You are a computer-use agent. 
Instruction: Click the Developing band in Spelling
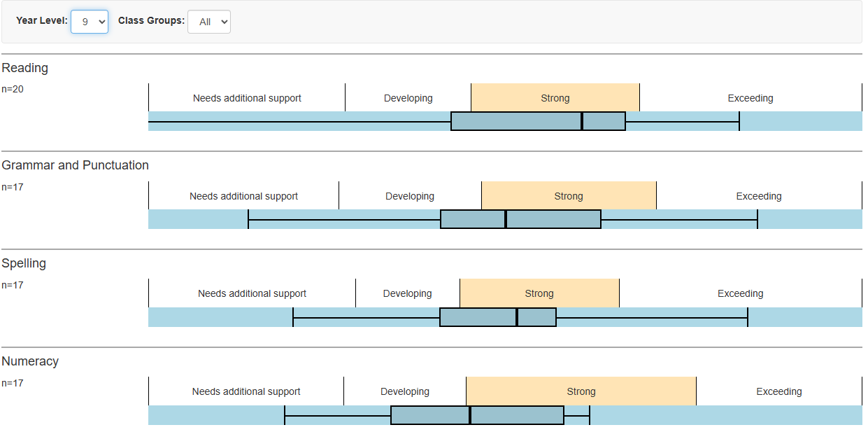(408, 293)
